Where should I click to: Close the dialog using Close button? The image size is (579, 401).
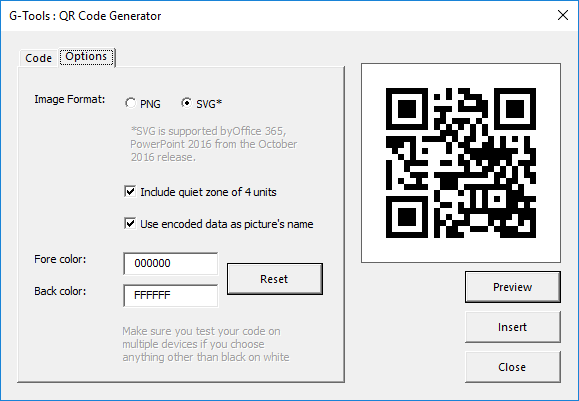[x=513, y=367]
